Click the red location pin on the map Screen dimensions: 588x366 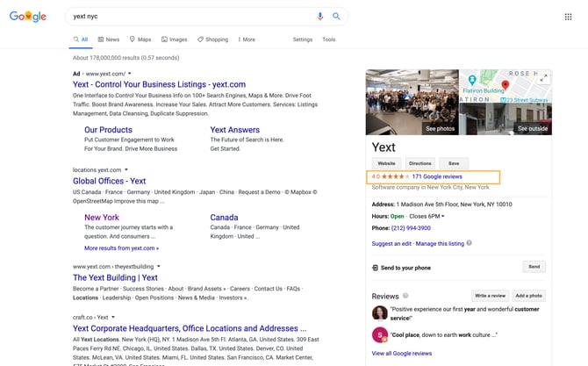(x=505, y=84)
